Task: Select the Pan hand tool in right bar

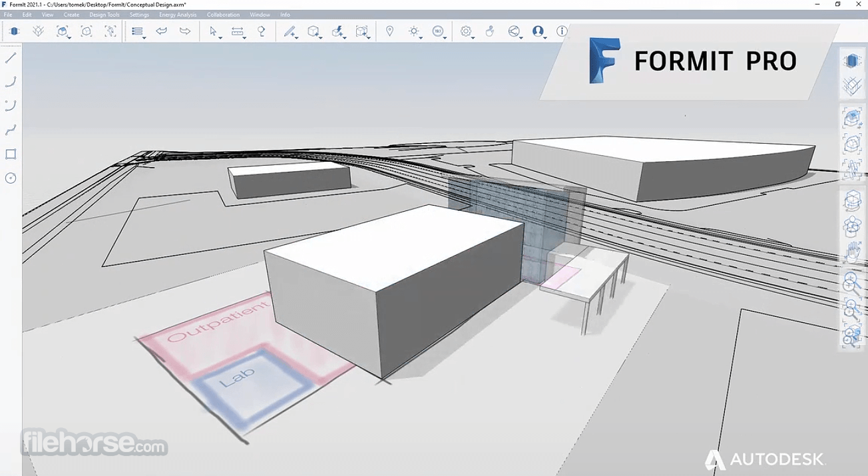Action: (x=852, y=252)
